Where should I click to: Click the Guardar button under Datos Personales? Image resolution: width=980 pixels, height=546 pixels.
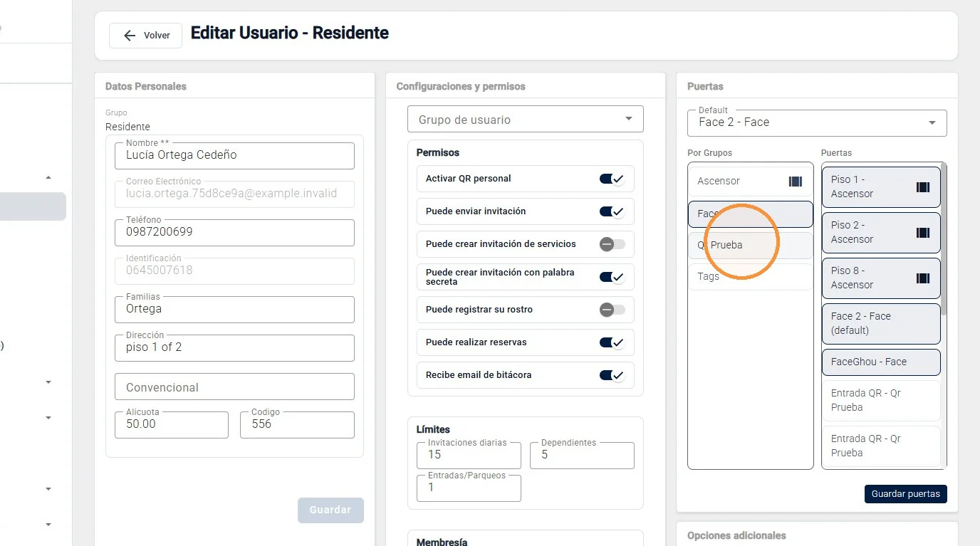(330, 510)
